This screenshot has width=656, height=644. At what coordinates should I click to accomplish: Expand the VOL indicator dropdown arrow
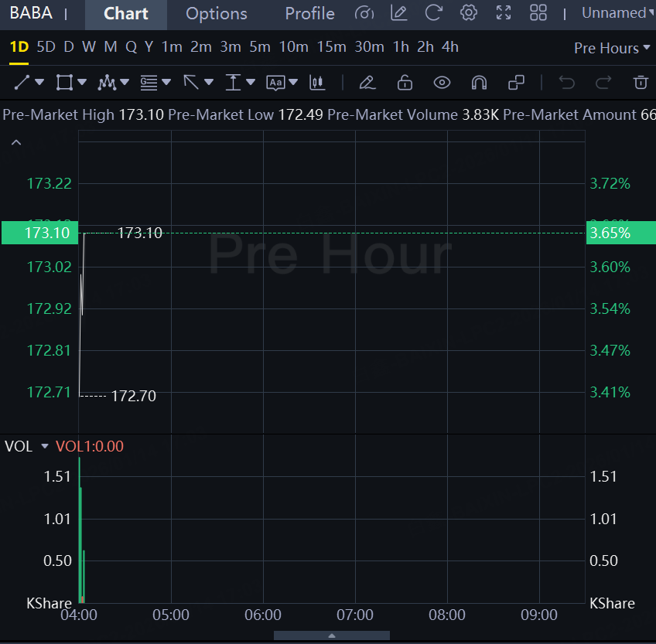coord(44,447)
